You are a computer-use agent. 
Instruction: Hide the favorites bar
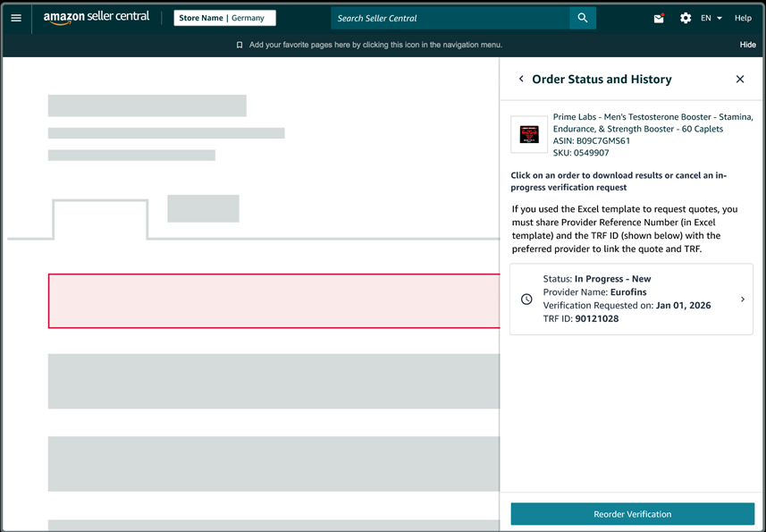pos(747,45)
